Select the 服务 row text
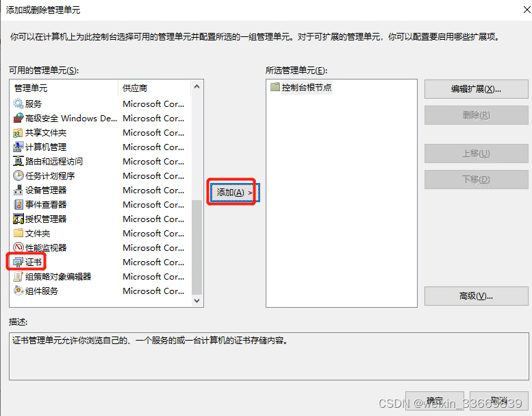This screenshot has width=532, height=416. (x=34, y=104)
